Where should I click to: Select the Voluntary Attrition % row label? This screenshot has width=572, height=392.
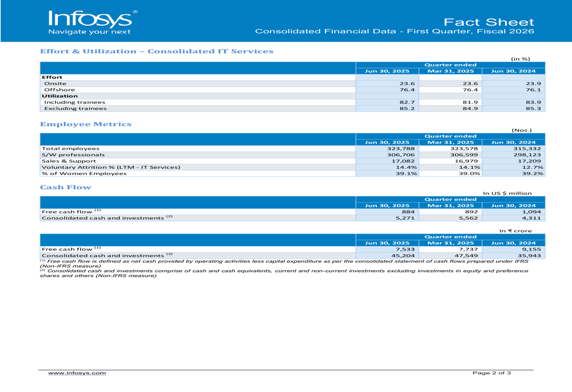coord(110,167)
